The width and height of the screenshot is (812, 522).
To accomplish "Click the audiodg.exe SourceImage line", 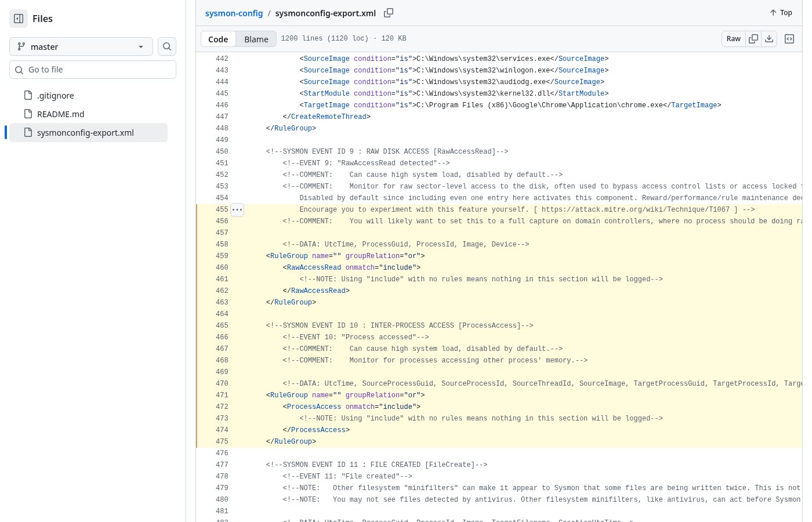I will pos(452,82).
